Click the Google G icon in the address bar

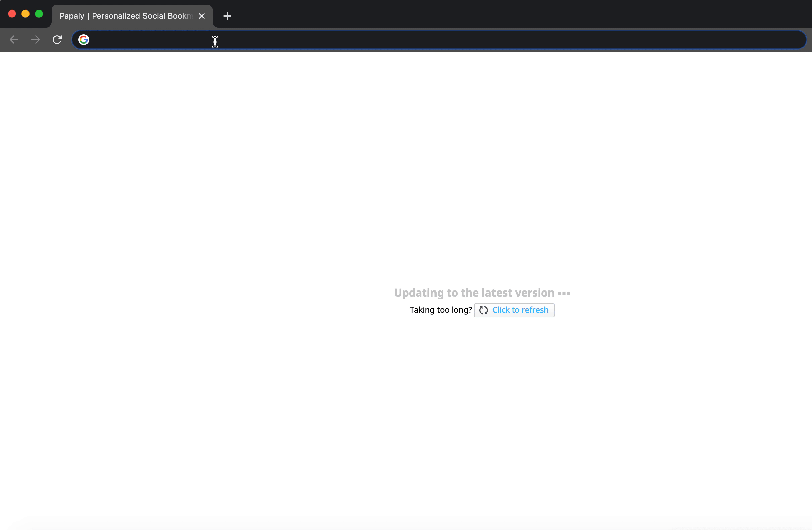(x=83, y=40)
